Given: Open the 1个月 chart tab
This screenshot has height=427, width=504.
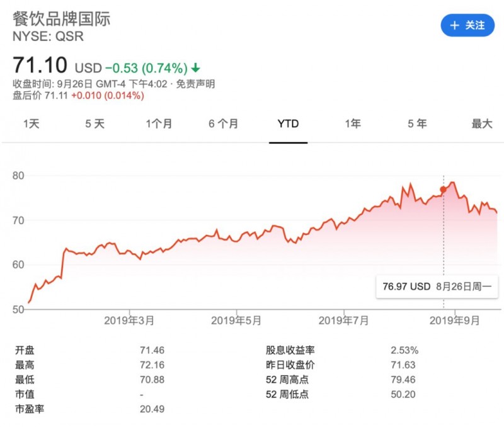Looking at the screenshot, I should coord(159,124).
